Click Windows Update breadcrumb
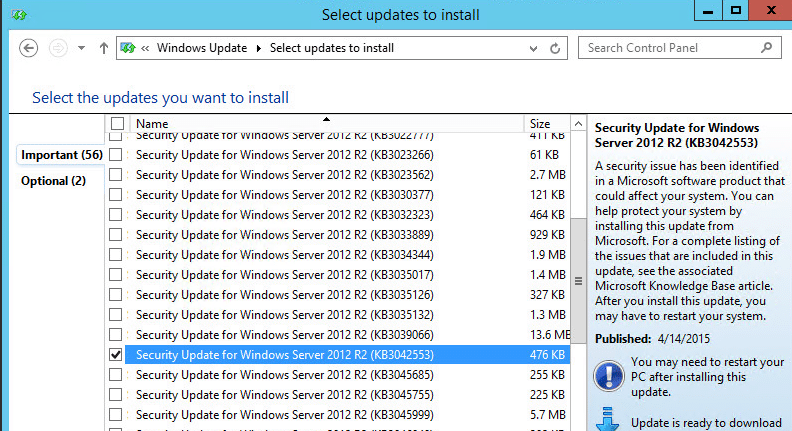Viewport: 792px width, 431px height. point(202,48)
